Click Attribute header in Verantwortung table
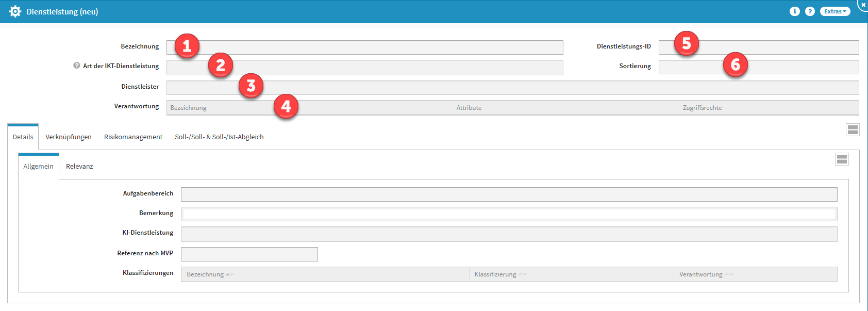The height and width of the screenshot is (311, 868). (x=469, y=108)
